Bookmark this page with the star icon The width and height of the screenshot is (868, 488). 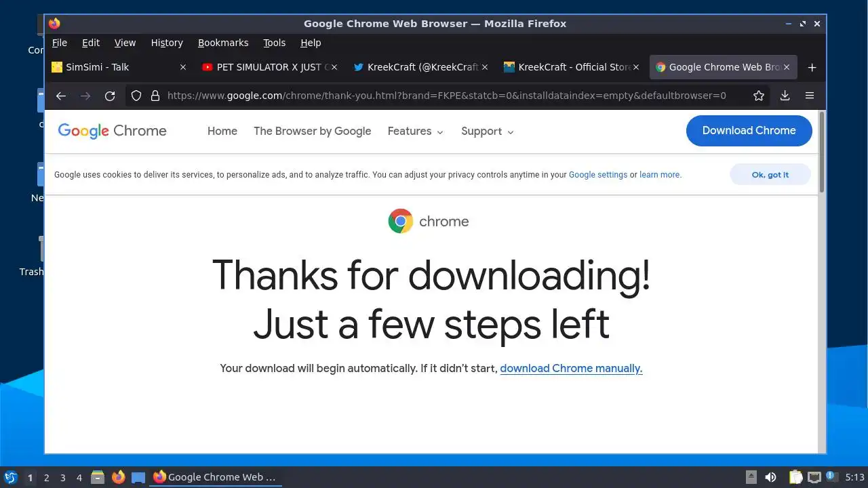[759, 96]
